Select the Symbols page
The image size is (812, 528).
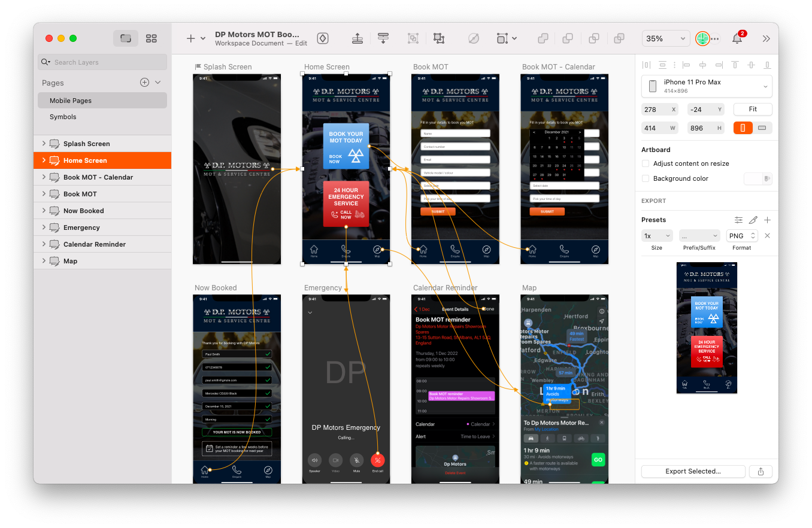point(63,117)
